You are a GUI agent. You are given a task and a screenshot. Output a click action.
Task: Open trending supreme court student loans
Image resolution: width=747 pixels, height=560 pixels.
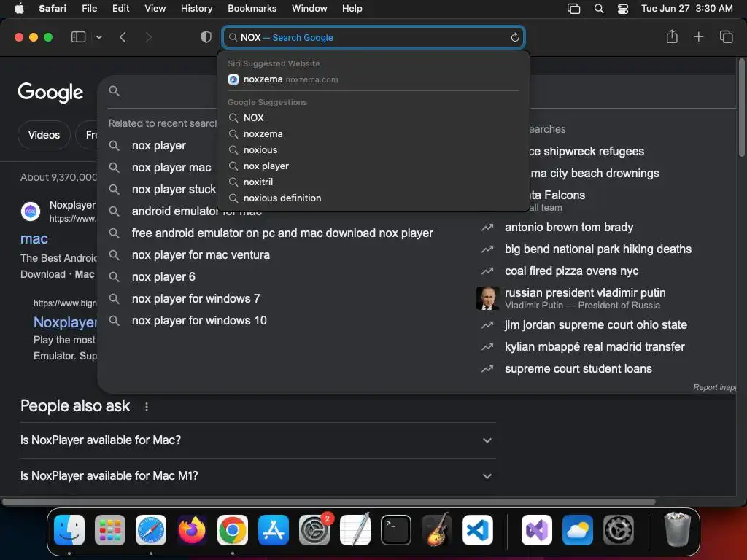tap(578, 368)
